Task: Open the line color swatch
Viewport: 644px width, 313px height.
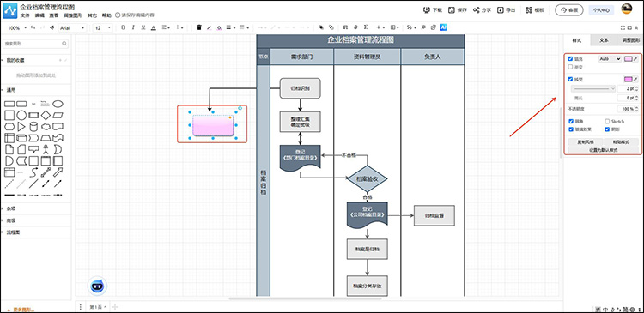Action: (629, 79)
